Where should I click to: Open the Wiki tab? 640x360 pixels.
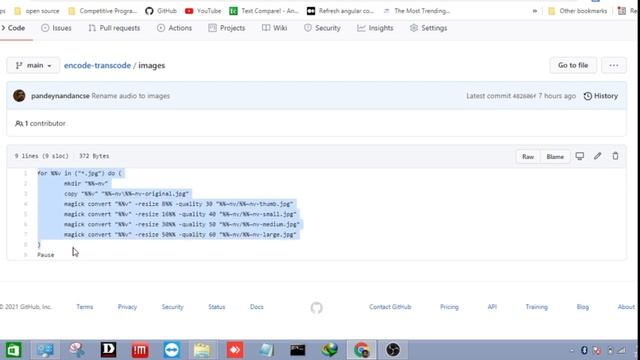point(275,28)
